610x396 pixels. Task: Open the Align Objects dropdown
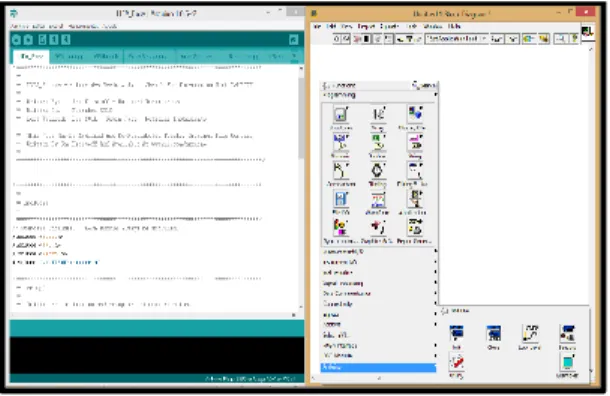497,39
